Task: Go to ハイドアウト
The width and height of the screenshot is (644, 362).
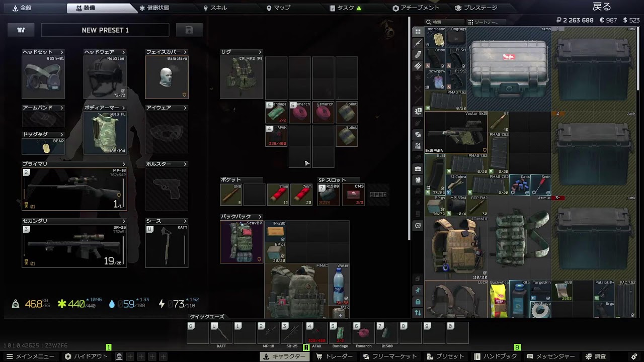Action: pyautogui.click(x=87, y=356)
